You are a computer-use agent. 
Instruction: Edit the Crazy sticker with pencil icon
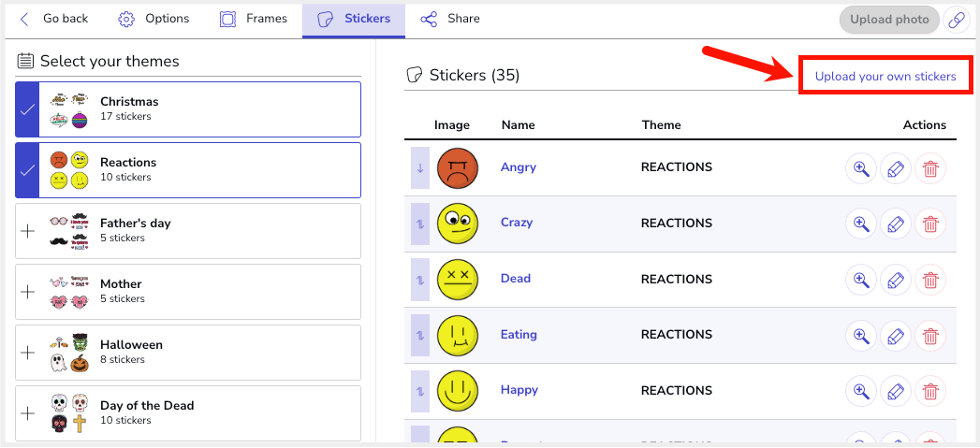point(896,224)
